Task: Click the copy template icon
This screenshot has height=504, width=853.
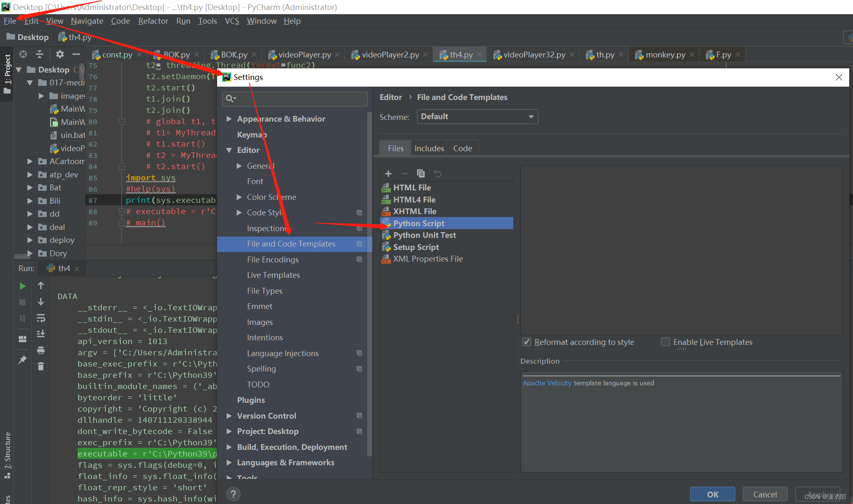Action: (x=420, y=173)
